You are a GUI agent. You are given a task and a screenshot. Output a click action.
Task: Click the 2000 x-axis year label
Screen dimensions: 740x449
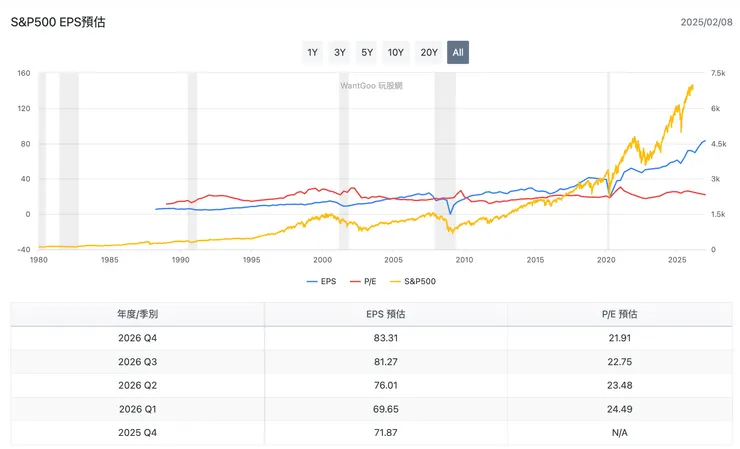322,260
